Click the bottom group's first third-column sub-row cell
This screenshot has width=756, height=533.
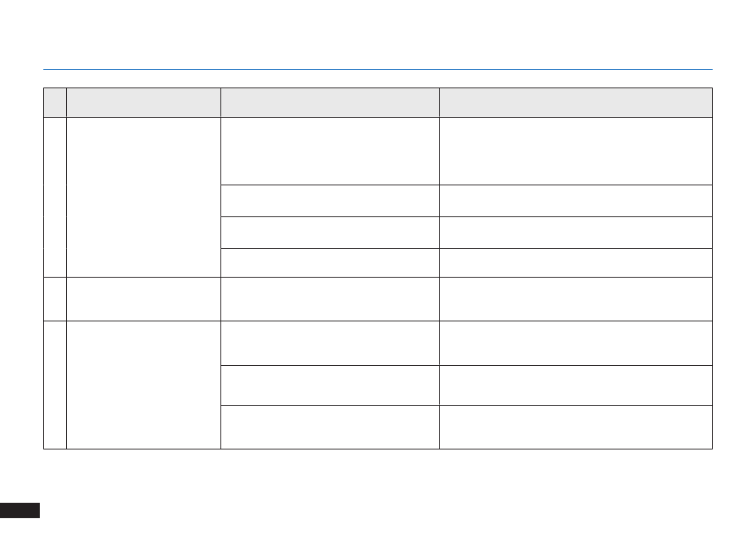330,343
